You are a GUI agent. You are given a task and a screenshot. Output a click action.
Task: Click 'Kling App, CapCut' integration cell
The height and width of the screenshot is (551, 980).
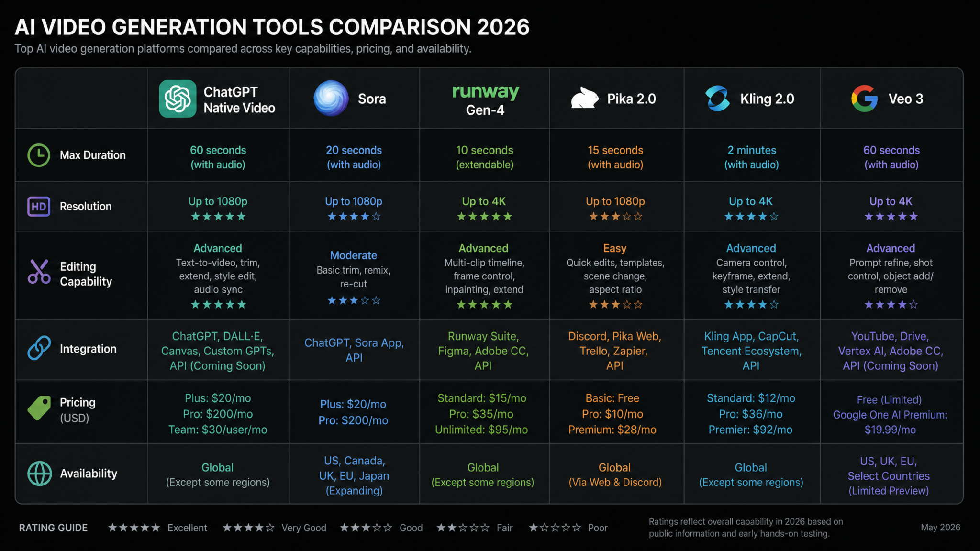(x=751, y=351)
